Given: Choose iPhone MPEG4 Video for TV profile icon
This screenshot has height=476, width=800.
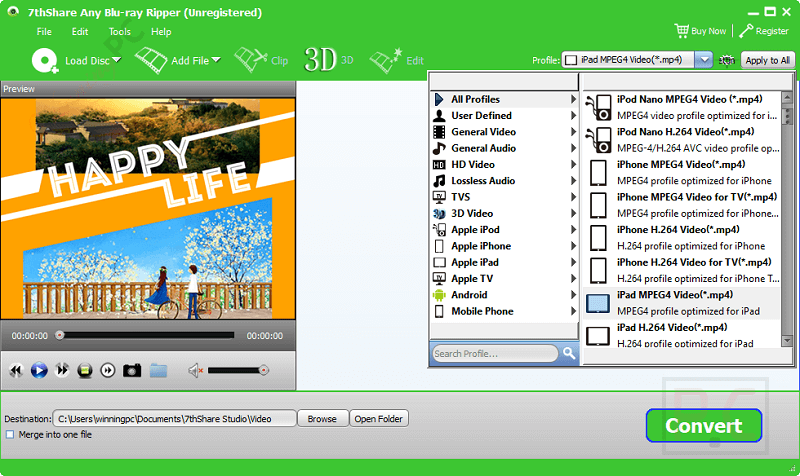Looking at the screenshot, I should click(598, 205).
